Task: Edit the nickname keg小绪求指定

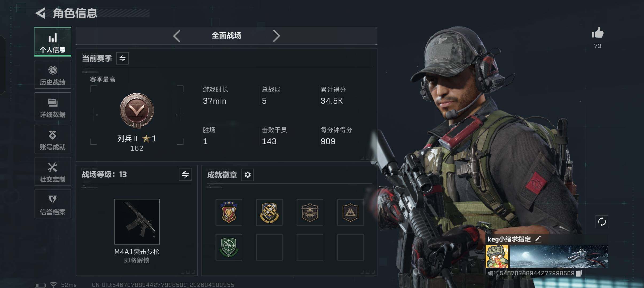Action: pyautogui.click(x=538, y=239)
